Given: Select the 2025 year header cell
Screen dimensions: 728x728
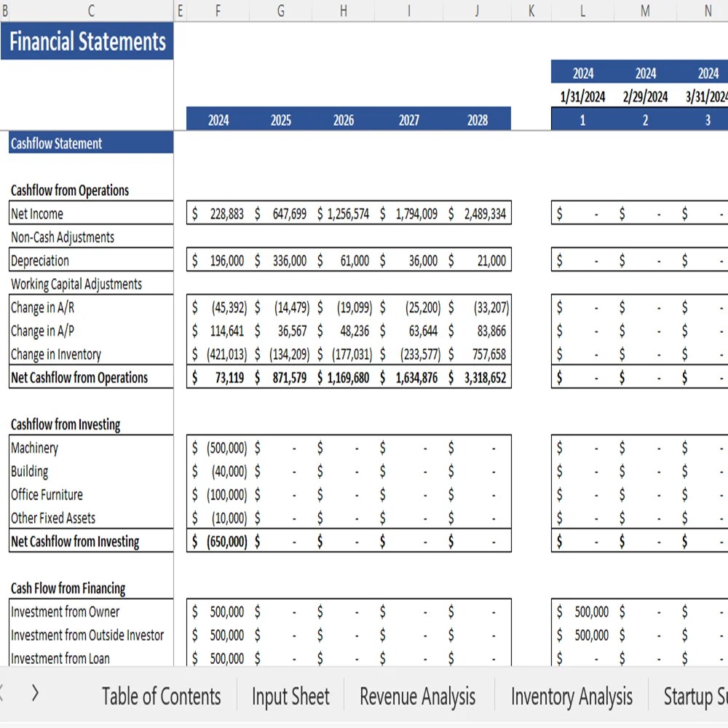Looking at the screenshot, I should coord(280,120).
